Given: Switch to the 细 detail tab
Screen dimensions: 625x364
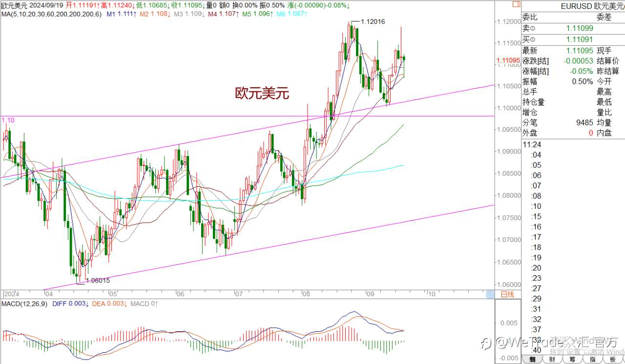Looking at the screenshot, I should coord(533,360).
